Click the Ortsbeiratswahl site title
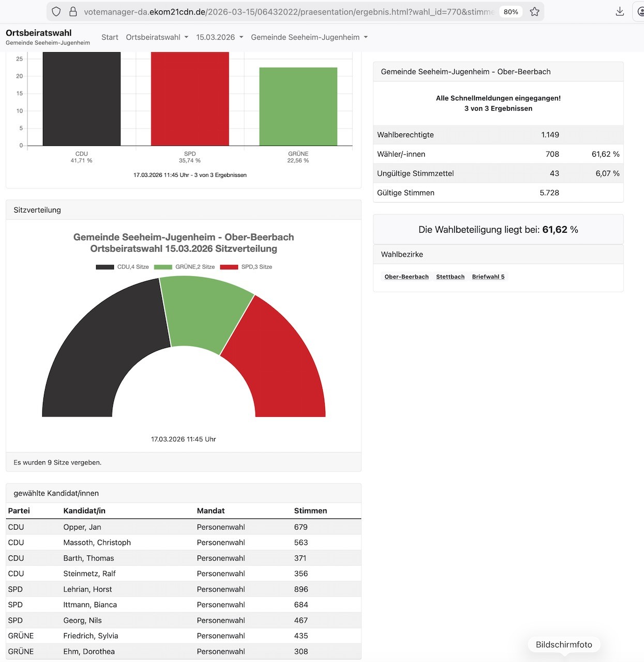The width and height of the screenshot is (644, 662). coord(39,33)
